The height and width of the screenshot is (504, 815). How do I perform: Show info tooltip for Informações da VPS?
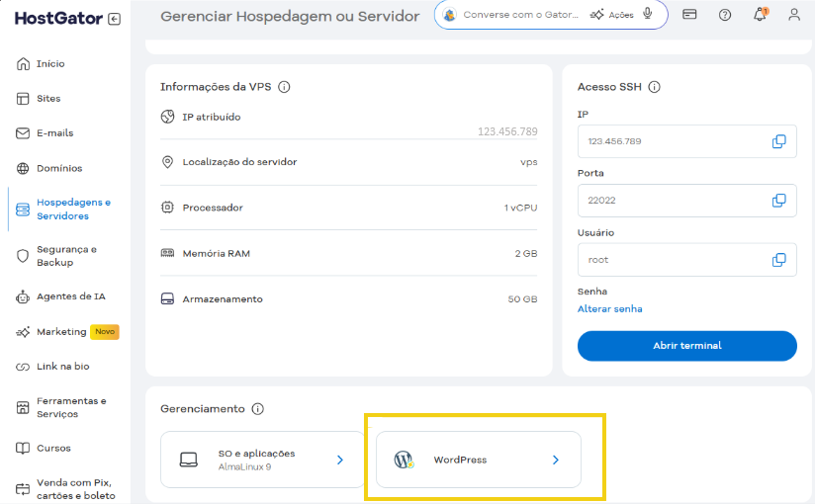coord(284,87)
